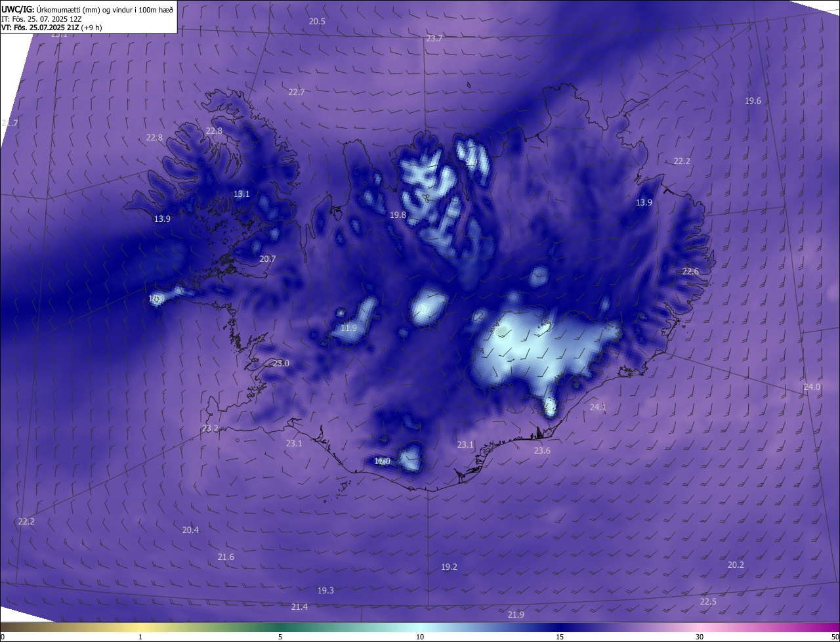840x642 pixels.
Task: Select the 21.9 value label
Action: tap(516, 615)
